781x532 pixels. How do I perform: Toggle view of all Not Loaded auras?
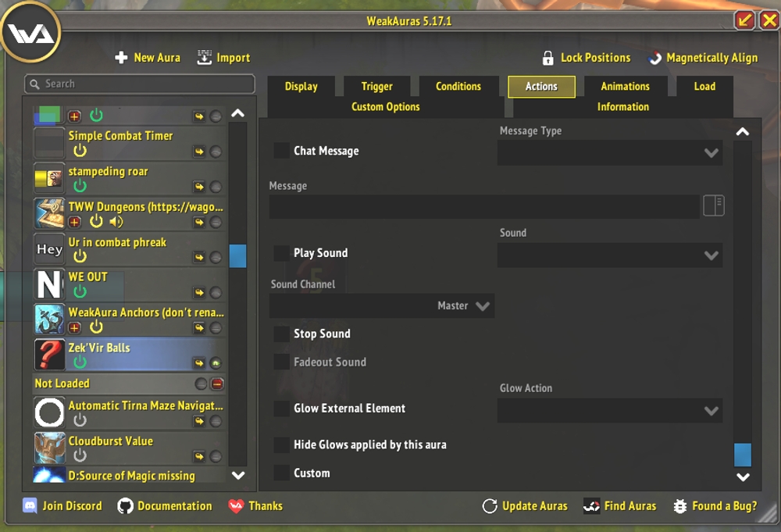(x=201, y=384)
